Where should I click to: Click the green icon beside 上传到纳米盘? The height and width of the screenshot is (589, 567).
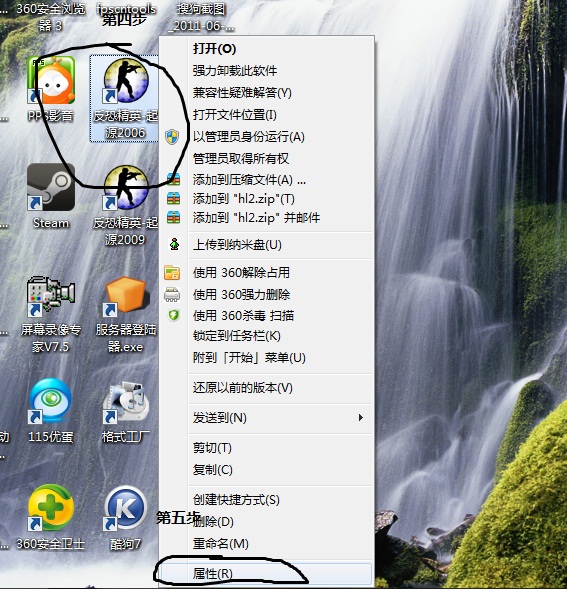[174, 245]
